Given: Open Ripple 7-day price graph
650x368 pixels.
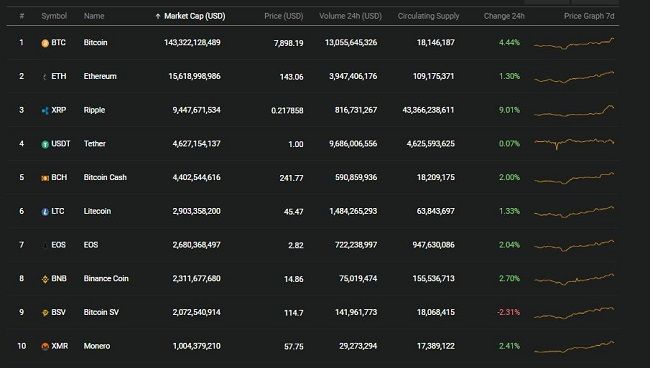Looking at the screenshot, I should point(574,111).
